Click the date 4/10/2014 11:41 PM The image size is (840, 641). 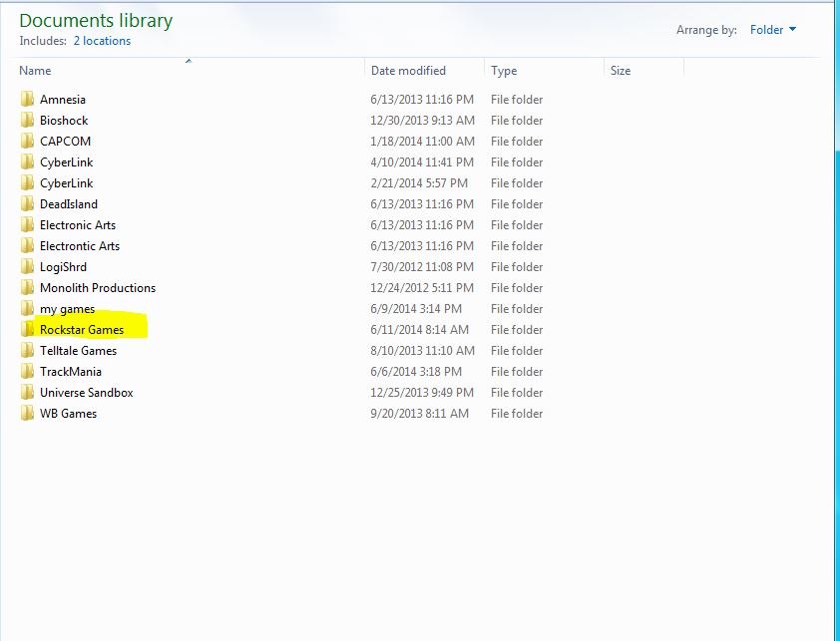click(x=422, y=162)
